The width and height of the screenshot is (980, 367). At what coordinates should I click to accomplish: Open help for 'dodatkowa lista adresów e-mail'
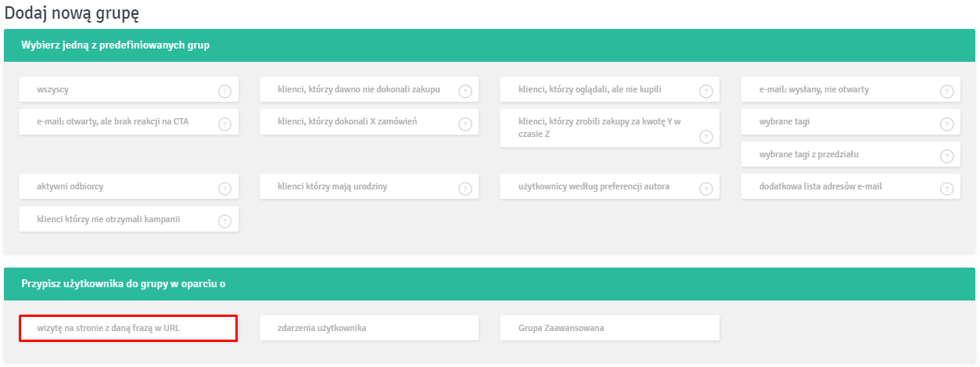tap(947, 189)
